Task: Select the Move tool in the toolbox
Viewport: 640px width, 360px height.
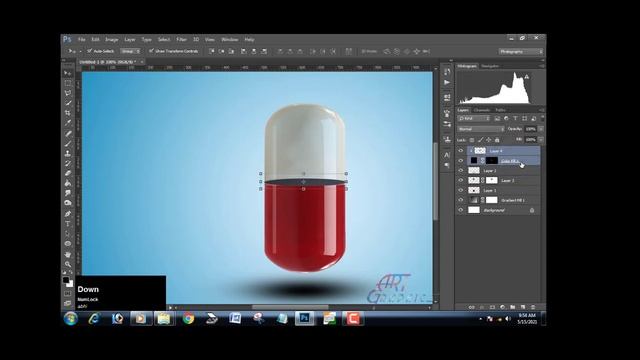Action: pos(68,73)
